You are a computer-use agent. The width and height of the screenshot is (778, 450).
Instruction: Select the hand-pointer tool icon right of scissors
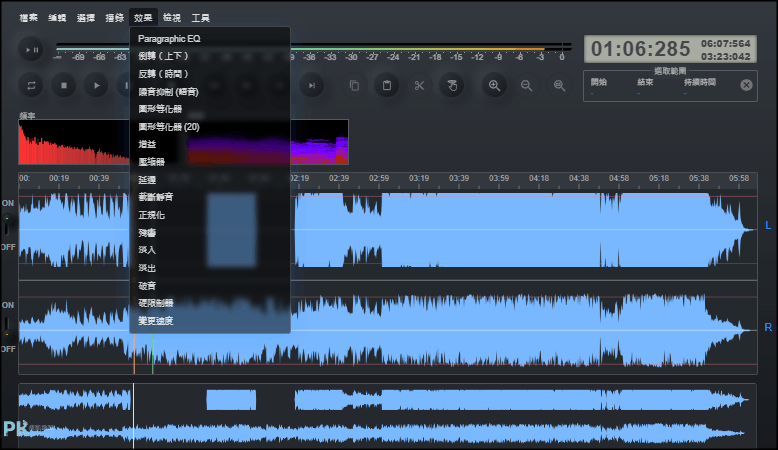click(x=452, y=85)
